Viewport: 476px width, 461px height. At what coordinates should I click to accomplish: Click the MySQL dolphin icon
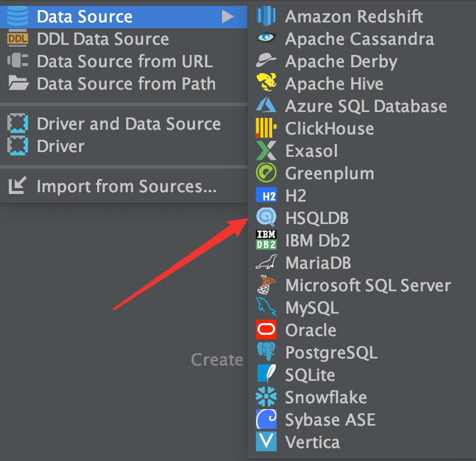[266, 307]
